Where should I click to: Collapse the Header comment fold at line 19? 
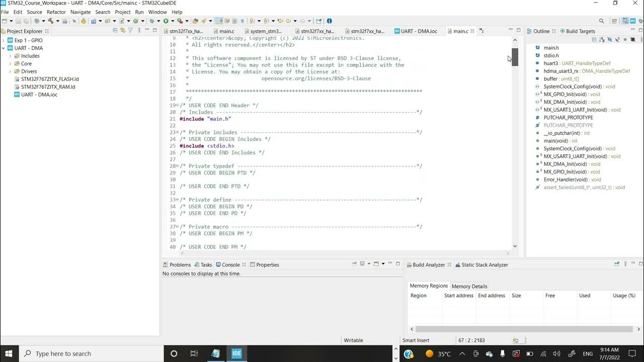177,106
